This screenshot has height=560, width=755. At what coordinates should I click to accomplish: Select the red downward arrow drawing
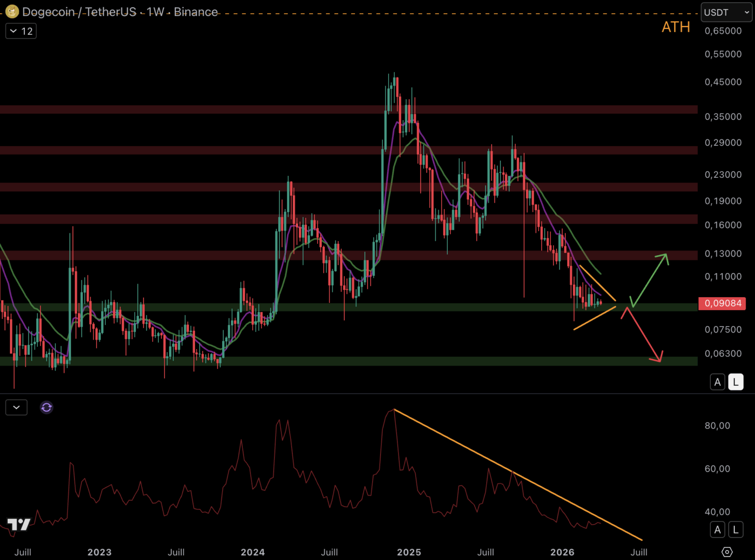click(644, 334)
